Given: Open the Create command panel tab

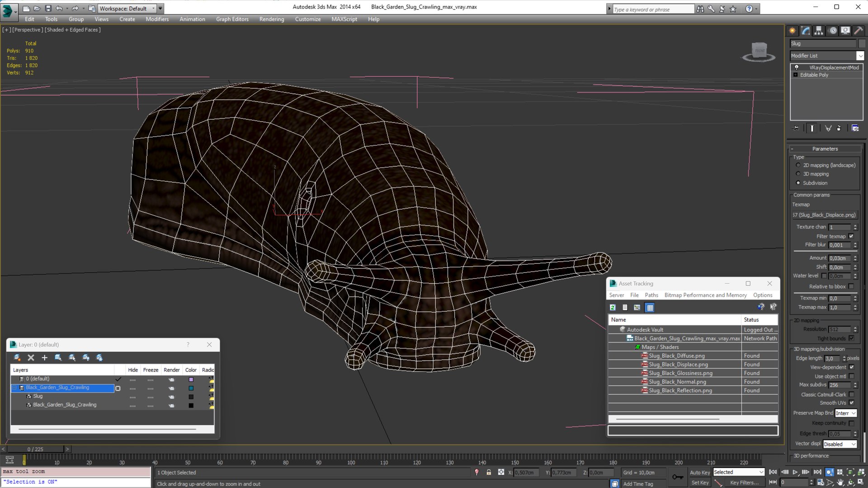Looking at the screenshot, I should [793, 31].
